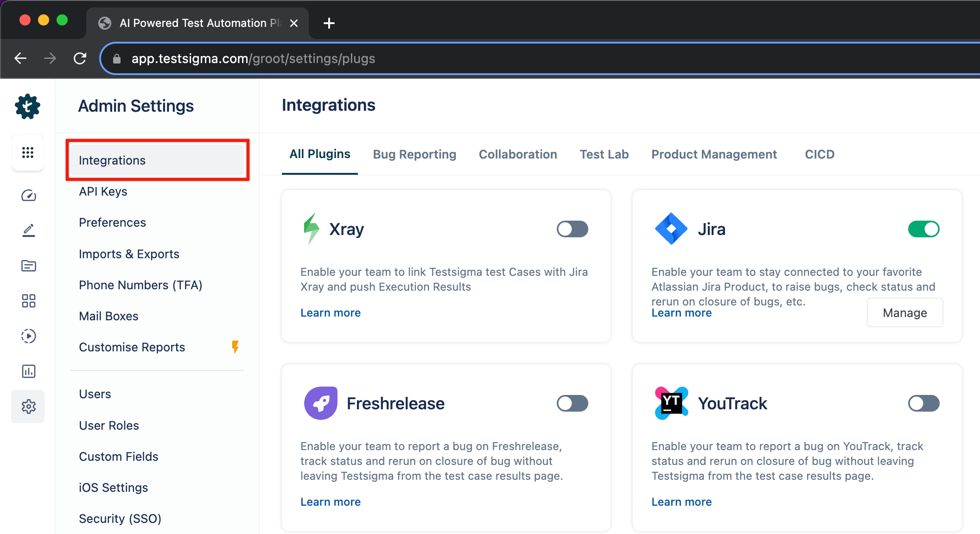This screenshot has width=980, height=534.
Task: Open the settings gear icon in sidebar
Action: click(x=28, y=407)
